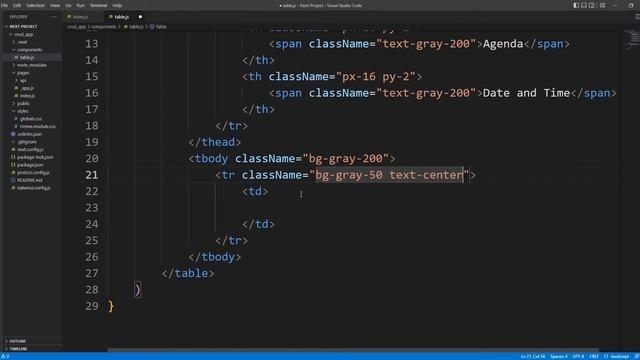Open the Selection menu

(x=36, y=5)
